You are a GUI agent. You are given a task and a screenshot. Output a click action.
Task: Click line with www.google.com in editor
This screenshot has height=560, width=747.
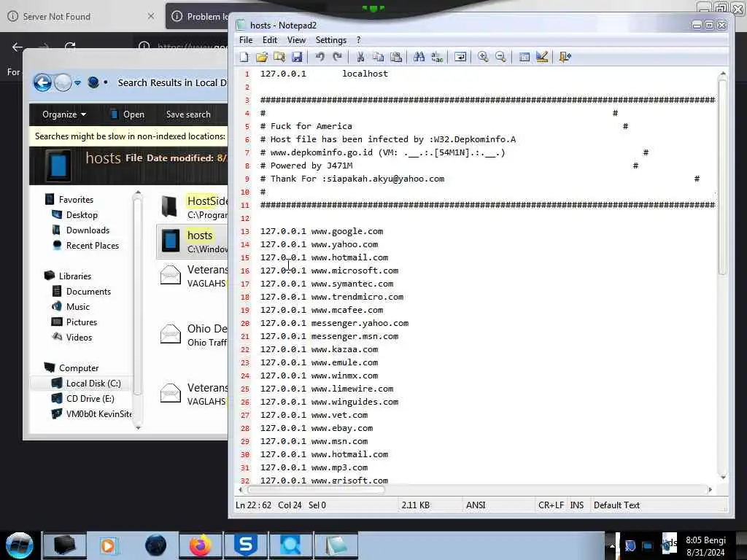pyautogui.click(x=322, y=231)
